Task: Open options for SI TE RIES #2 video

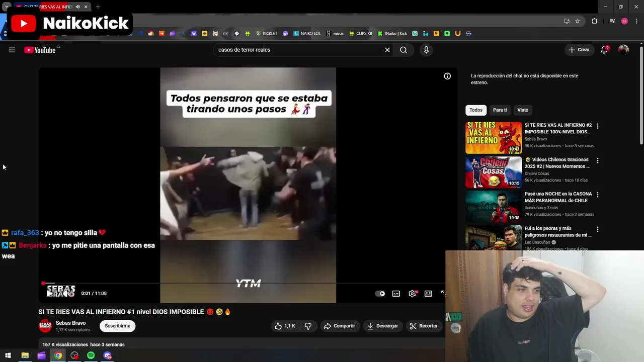Action: click(x=598, y=126)
